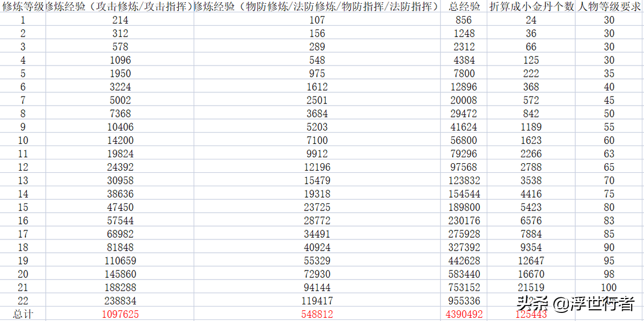The image size is (644, 321).
Task: Select the red total cell 1097625
Action: [120, 314]
